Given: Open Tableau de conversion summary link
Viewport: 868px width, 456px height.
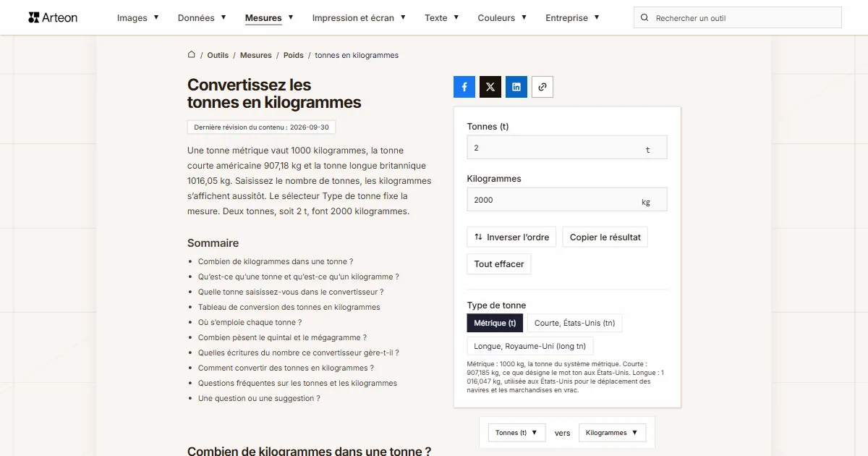Looking at the screenshot, I should tap(289, 308).
